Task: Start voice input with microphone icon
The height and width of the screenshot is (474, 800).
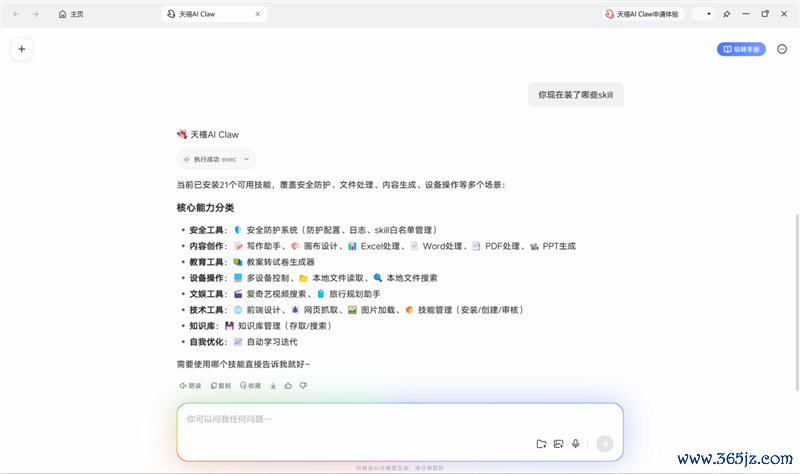Action: click(x=576, y=444)
